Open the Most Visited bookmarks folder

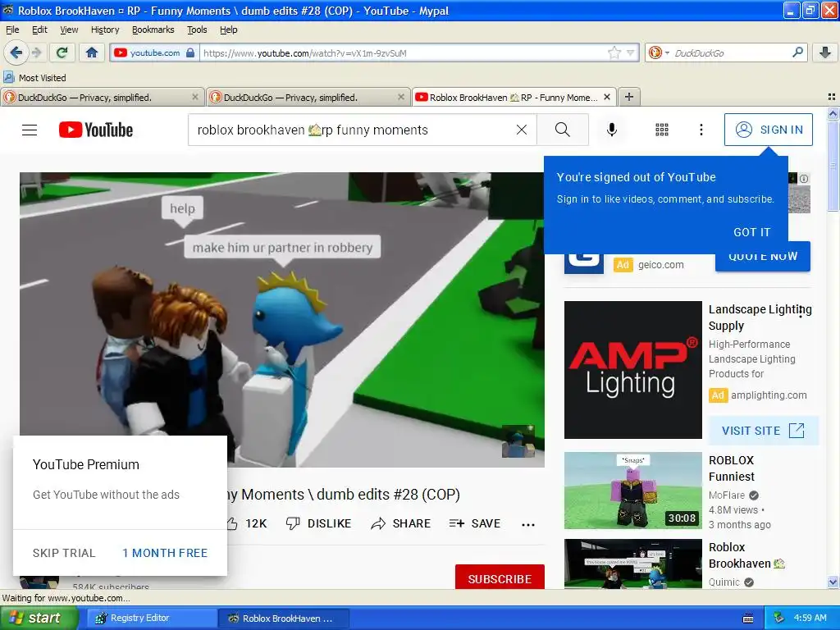(x=34, y=78)
